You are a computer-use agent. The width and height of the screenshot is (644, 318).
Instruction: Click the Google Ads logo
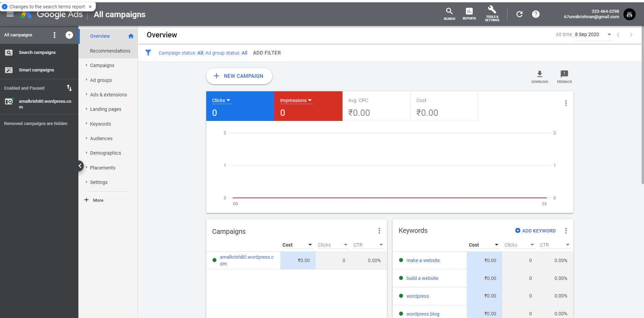[51, 14]
